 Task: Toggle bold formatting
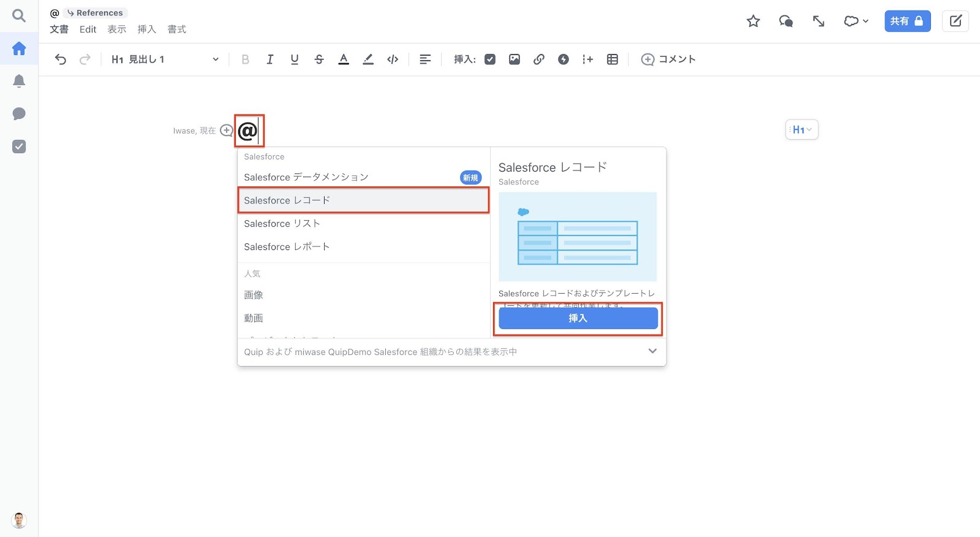click(246, 59)
